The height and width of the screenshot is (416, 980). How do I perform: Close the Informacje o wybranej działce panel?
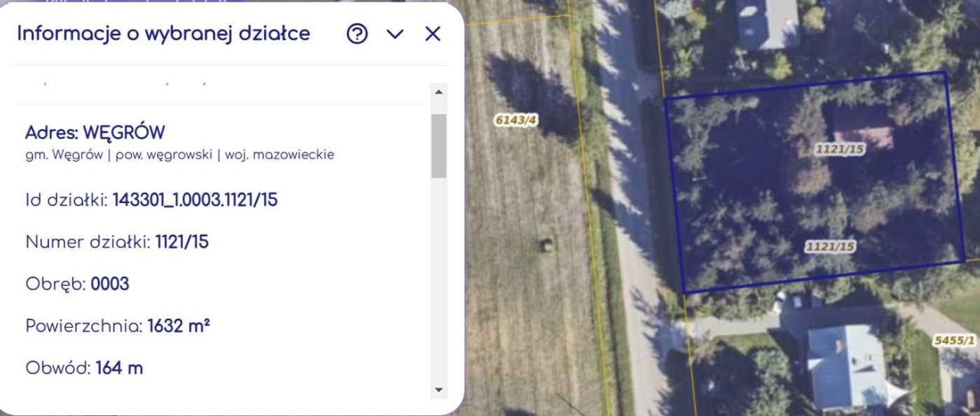coord(433,34)
